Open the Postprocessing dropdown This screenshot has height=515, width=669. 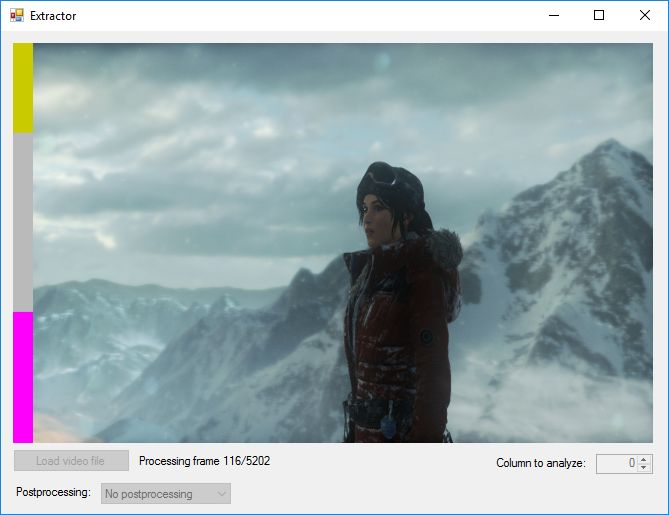pos(166,494)
